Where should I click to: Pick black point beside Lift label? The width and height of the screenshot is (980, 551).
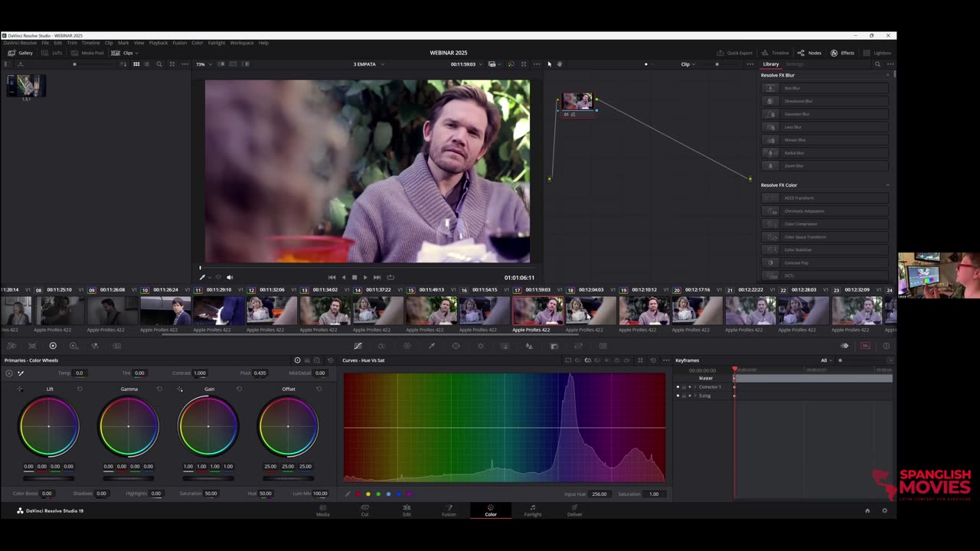tap(20, 389)
